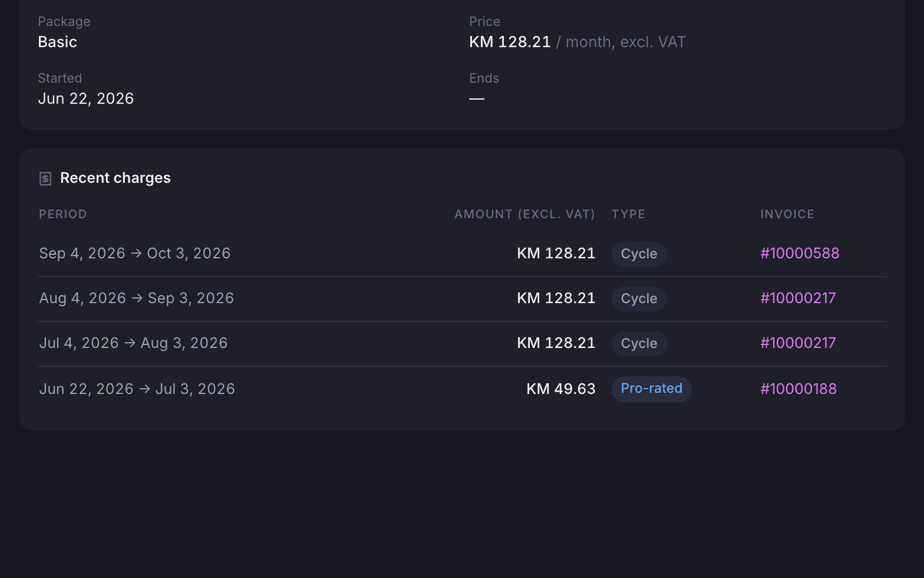Screen dimensions: 924x578
Task: Click the monthly price "KM 128.21 / month, excl. VAT"
Action: pyautogui.click(x=577, y=42)
